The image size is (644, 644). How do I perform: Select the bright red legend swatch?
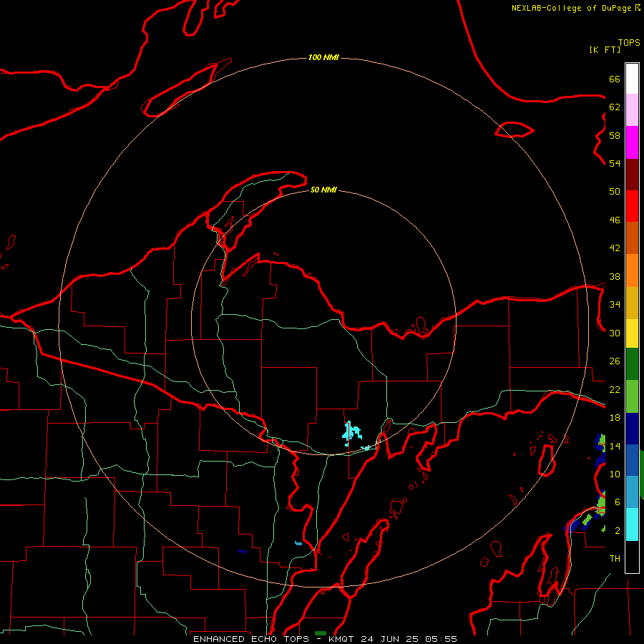(x=632, y=206)
